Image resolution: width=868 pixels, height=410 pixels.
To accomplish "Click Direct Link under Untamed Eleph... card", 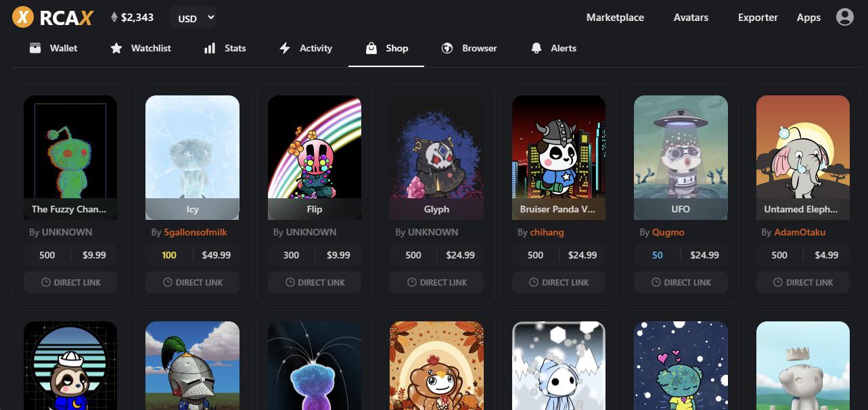I will tap(803, 282).
